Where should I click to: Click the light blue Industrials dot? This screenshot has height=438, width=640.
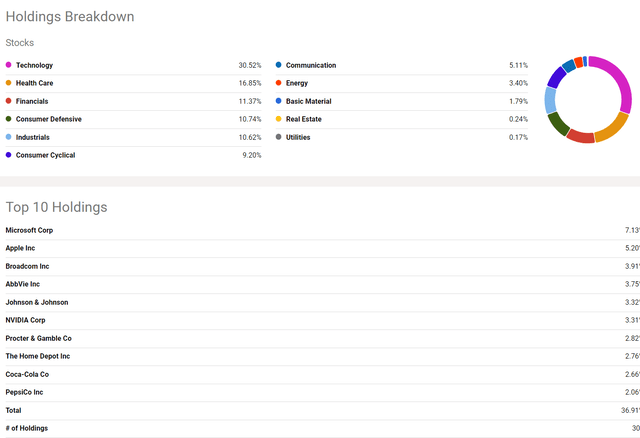pos(8,137)
